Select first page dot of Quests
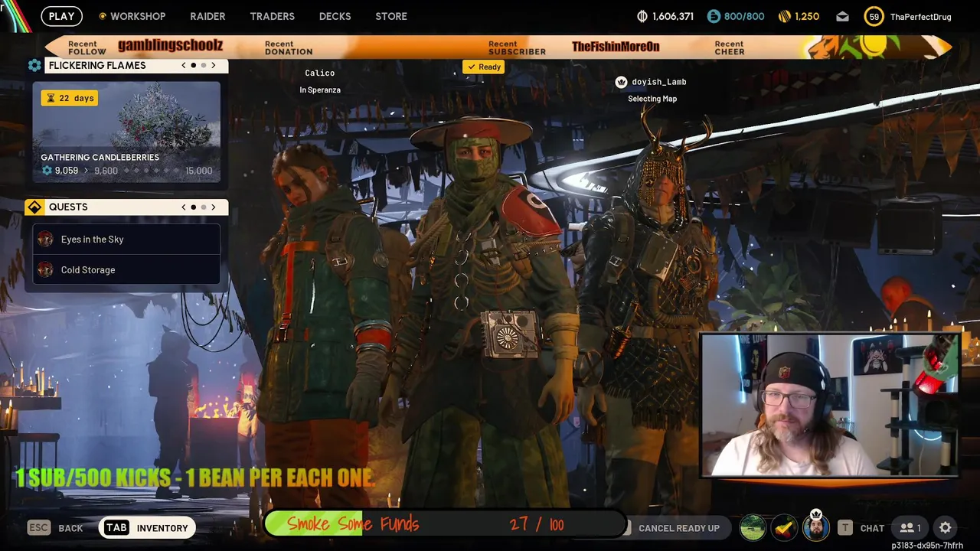The width and height of the screenshot is (980, 551). [x=194, y=207]
